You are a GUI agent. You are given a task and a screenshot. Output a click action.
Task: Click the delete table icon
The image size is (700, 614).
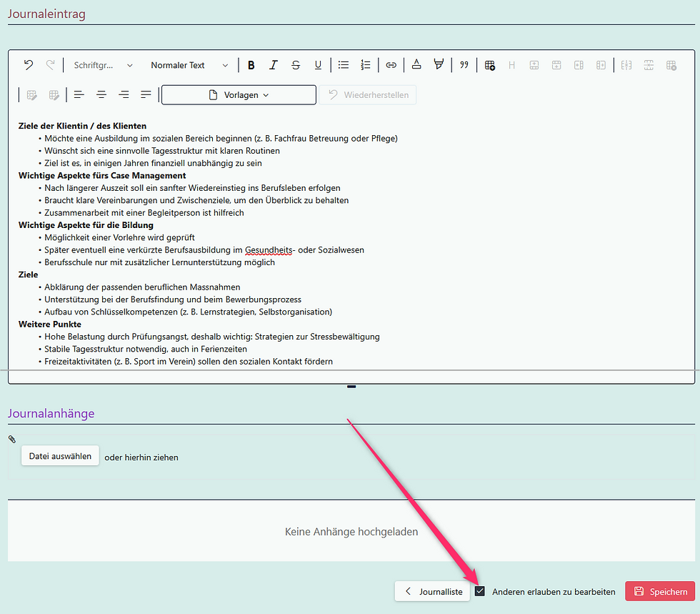pos(671,65)
